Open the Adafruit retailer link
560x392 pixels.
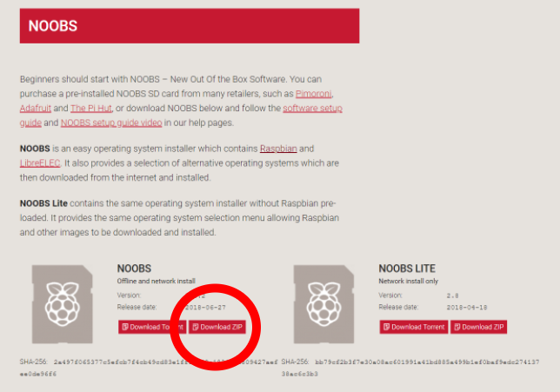pyautogui.click(x=36, y=108)
